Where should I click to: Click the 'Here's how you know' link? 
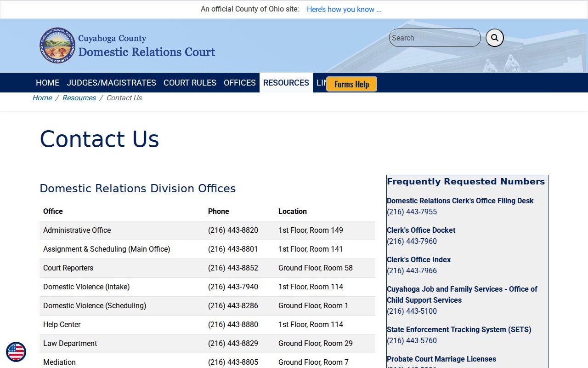point(344,9)
